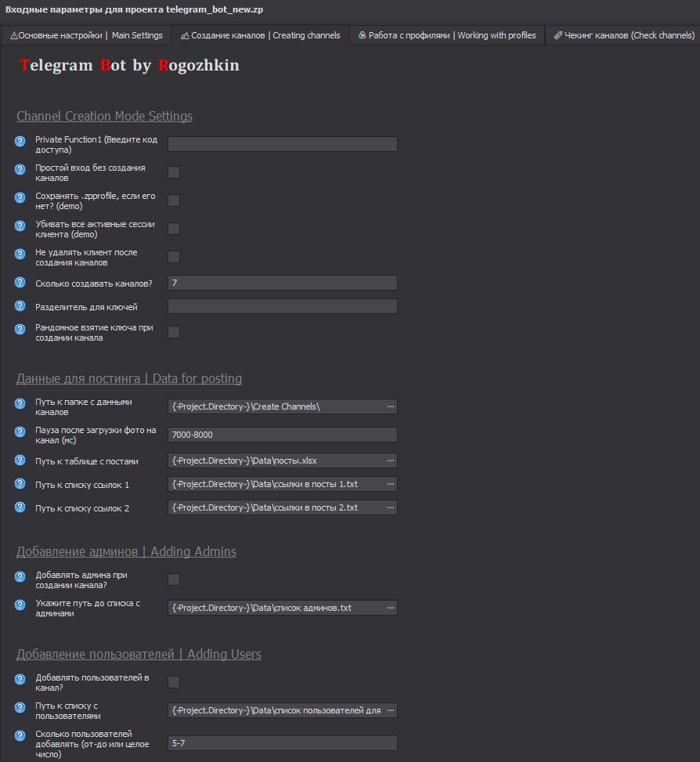Show help for 'Добавлять пользователей в канал?'
Image resolution: width=700 pixels, height=762 pixels.
click(x=20, y=680)
